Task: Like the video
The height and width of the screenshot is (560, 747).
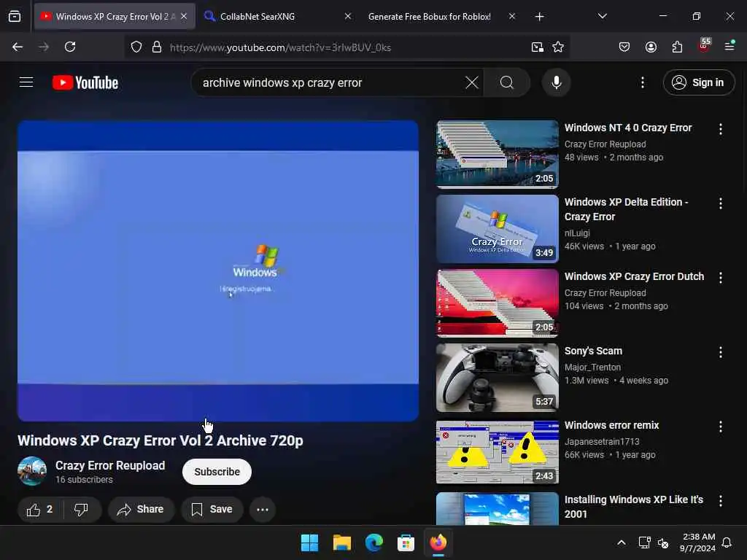Action: click(x=41, y=510)
